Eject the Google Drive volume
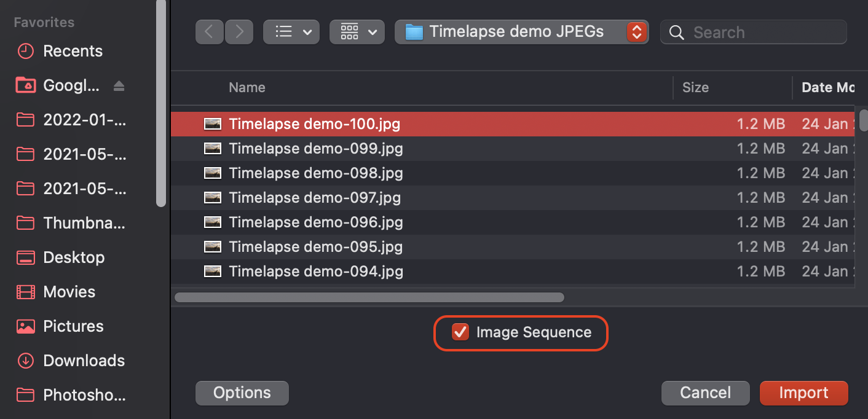This screenshot has height=419, width=868. click(119, 86)
